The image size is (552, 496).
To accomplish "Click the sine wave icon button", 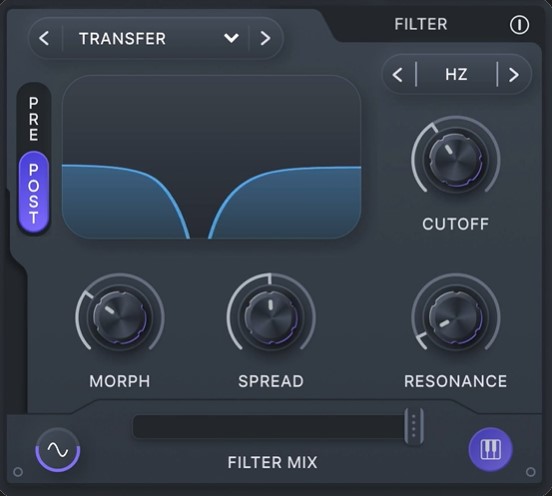I will click(58, 450).
